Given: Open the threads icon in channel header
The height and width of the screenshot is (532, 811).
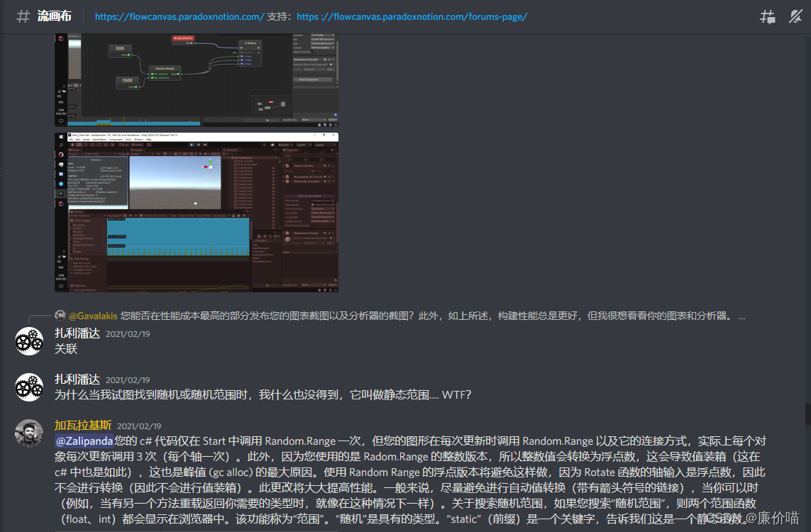Looking at the screenshot, I should pyautogui.click(x=767, y=16).
